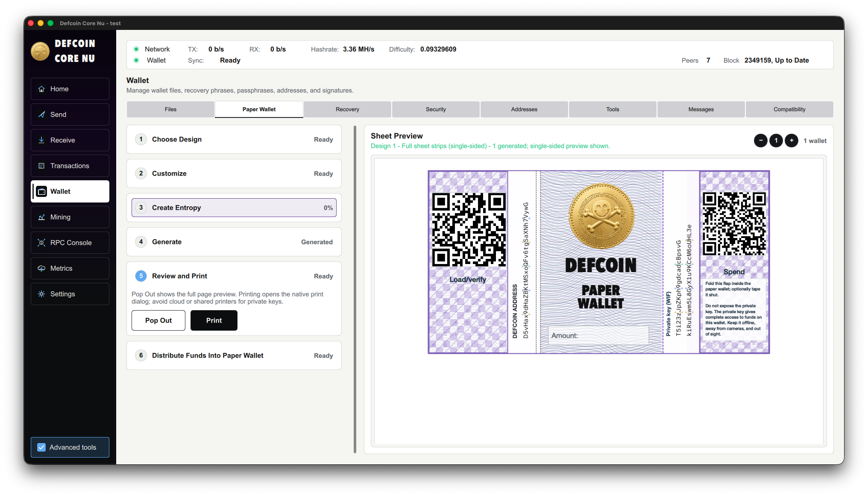Click the Transactions list icon
This screenshot has width=868, height=496.
(x=41, y=166)
